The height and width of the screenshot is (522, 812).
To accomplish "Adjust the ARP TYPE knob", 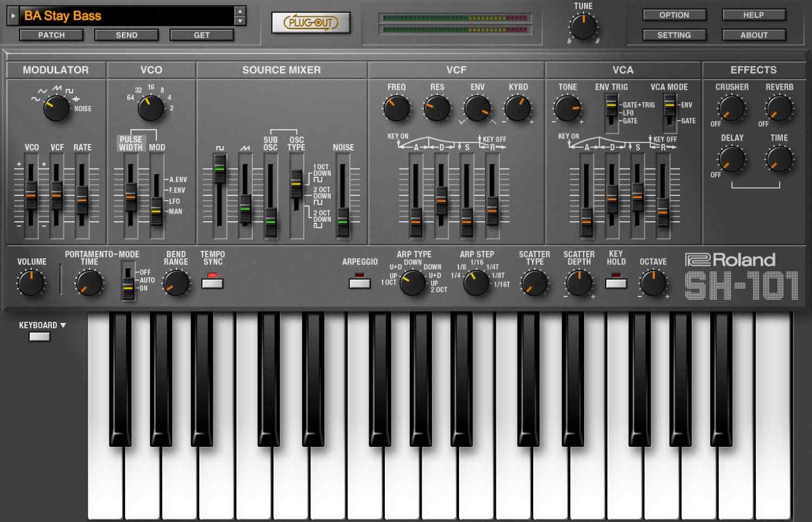I will coord(411,282).
